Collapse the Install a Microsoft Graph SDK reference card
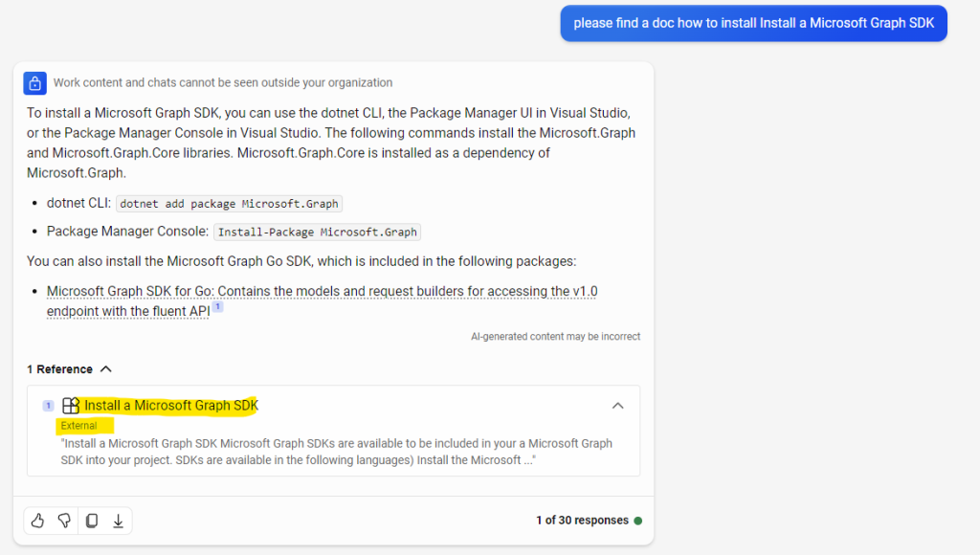The width and height of the screenshot is (980, 555). click(x=617, y=406)
